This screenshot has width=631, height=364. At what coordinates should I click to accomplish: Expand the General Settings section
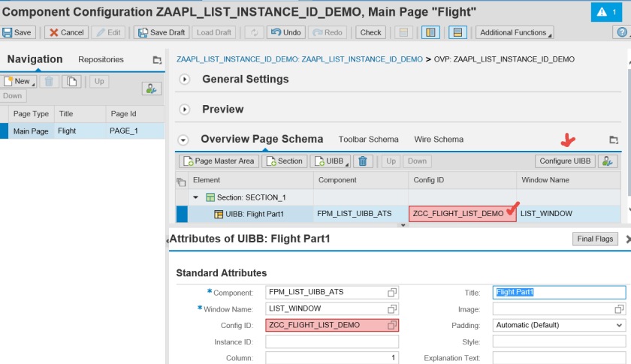coord(185,80)
